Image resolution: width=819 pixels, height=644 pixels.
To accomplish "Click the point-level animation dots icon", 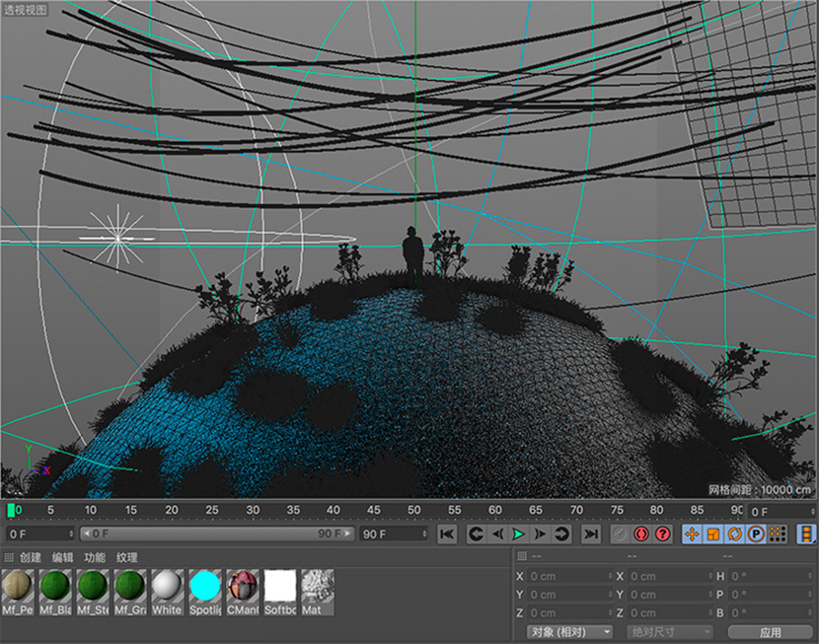I will tap(778, 534).
